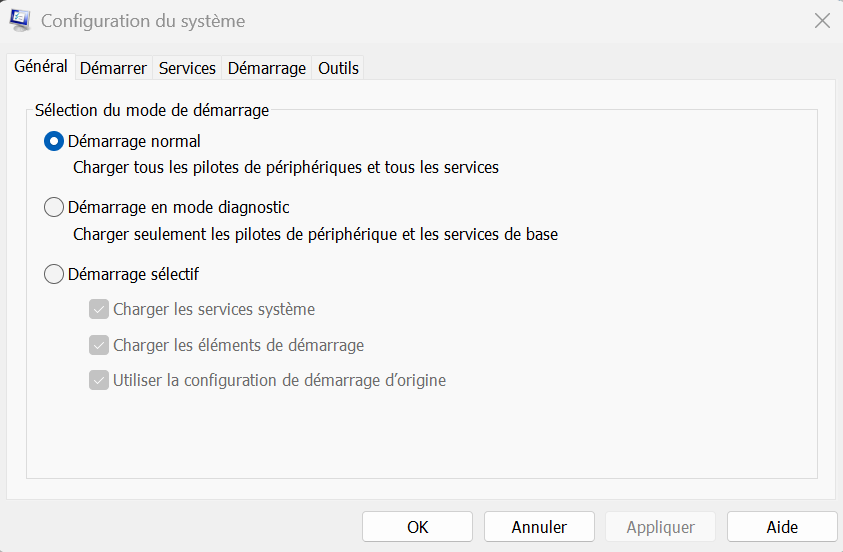Screen dimensions: 843x552
Task: Confirm with the OK button
Action: tap(418, 527)
